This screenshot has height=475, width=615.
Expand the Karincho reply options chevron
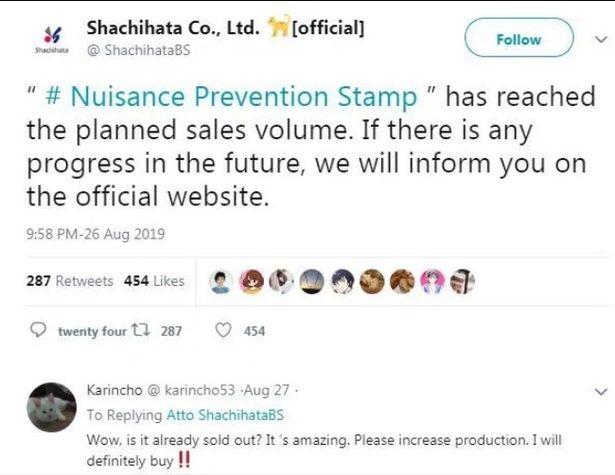click(601, 391)
